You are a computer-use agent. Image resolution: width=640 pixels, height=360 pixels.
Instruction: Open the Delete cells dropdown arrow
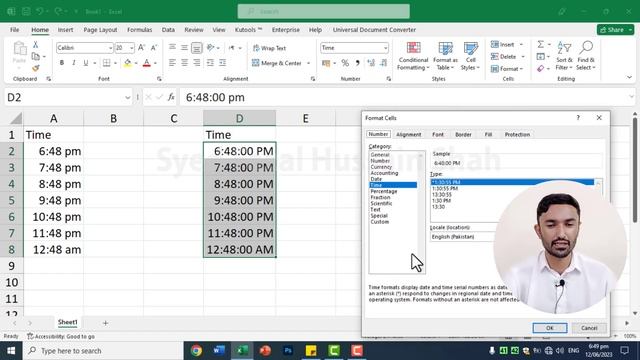523,57
